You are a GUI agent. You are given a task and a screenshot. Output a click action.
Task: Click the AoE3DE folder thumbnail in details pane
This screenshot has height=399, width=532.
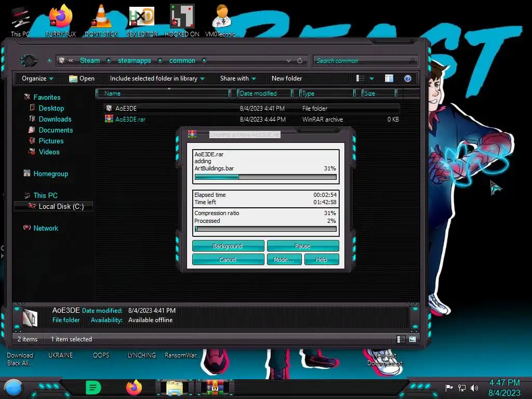pos(30,317)
